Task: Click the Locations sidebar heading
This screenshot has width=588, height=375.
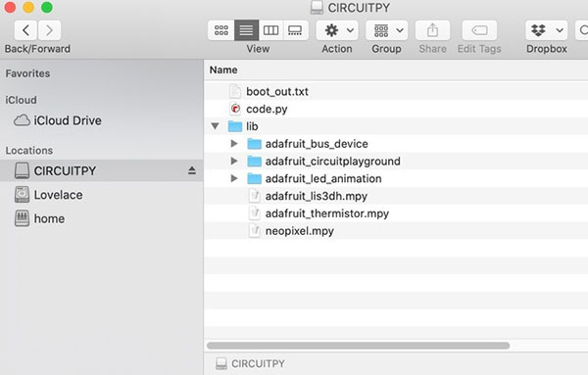Action: (29, 150)
